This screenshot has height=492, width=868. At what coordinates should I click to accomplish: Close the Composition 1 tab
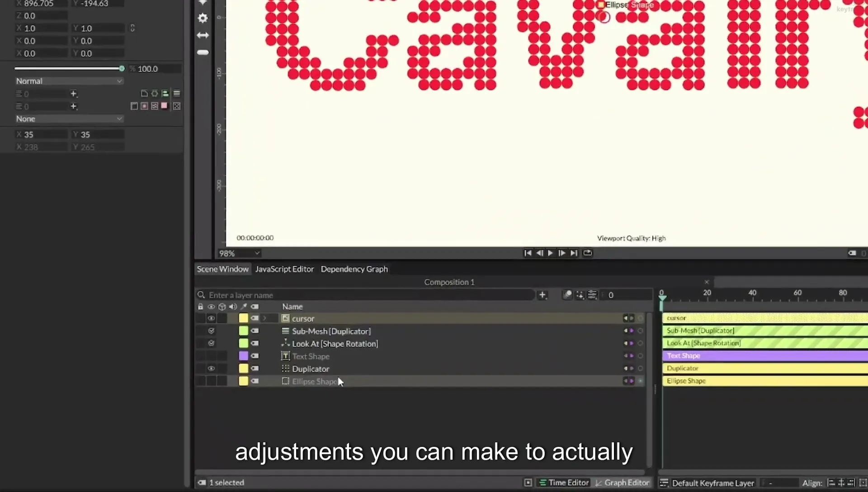[x=707, y=282]
